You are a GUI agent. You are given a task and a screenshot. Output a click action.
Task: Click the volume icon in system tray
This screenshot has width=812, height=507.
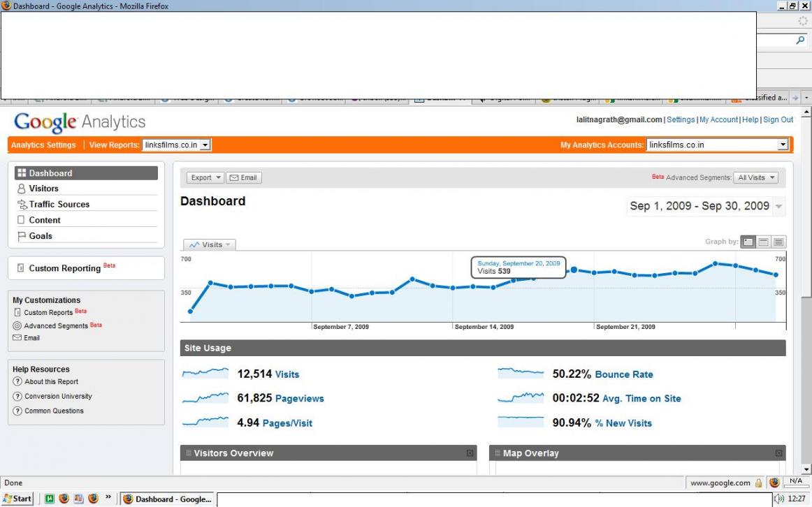click(x=779, y=499)
